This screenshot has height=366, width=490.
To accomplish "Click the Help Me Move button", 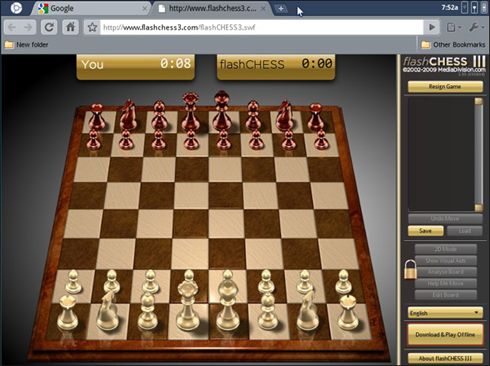I will click(446, 283).
